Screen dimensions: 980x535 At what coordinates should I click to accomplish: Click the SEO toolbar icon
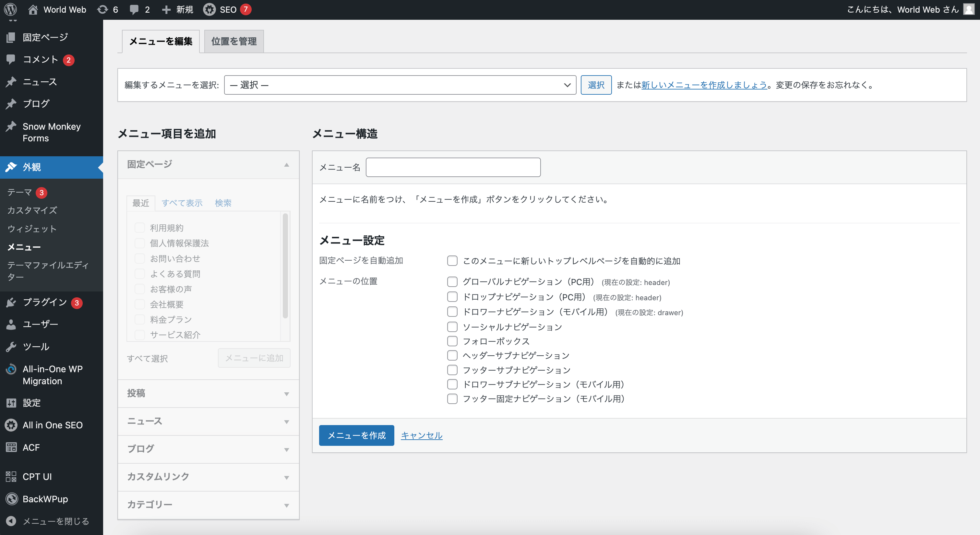pos(210,10)
